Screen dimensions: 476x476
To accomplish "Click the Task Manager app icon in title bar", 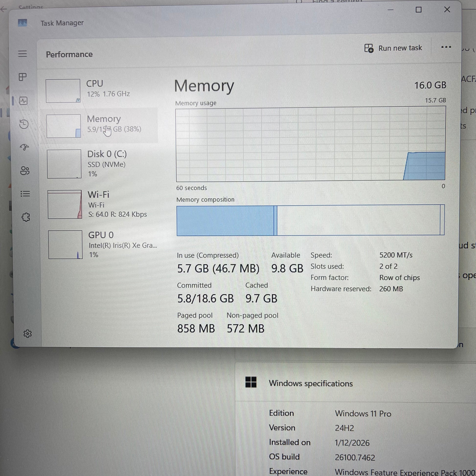I will [23, 23].
